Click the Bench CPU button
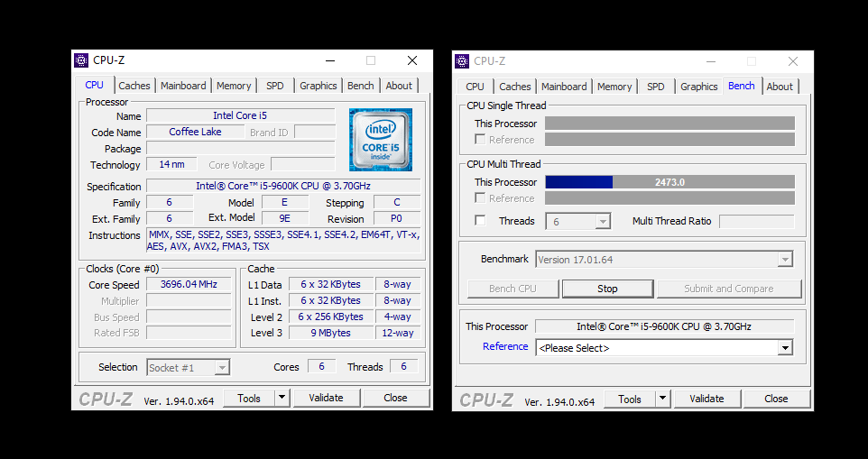The height and width of the screenshot is (459, 868). [x=512, y=289]
